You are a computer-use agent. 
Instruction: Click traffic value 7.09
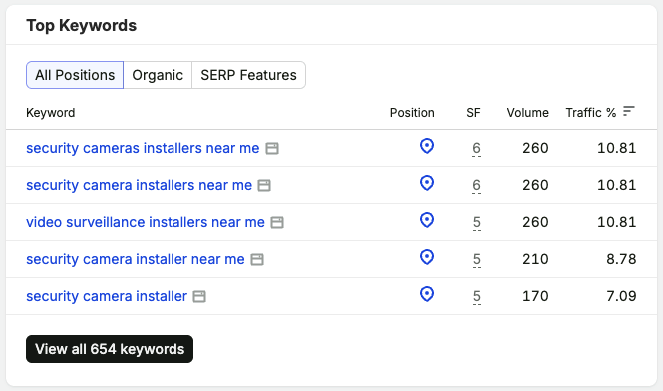621,296
